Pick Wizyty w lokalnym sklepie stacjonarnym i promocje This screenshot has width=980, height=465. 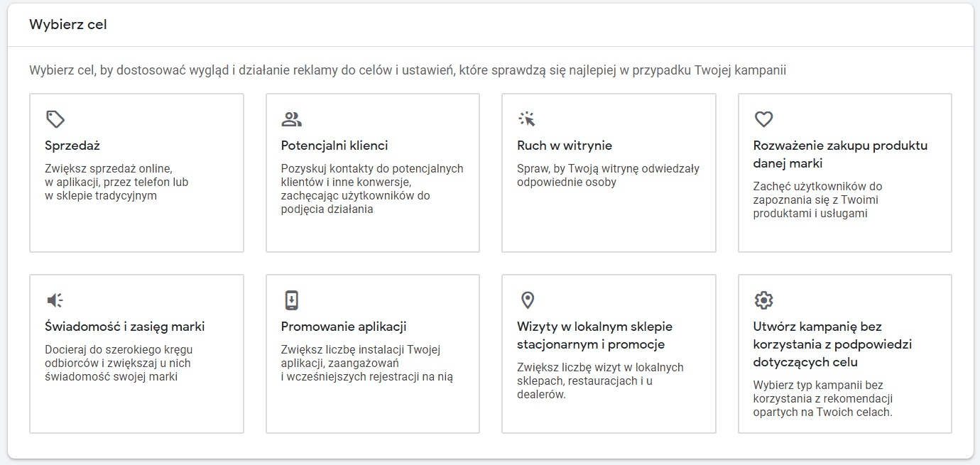594,335
